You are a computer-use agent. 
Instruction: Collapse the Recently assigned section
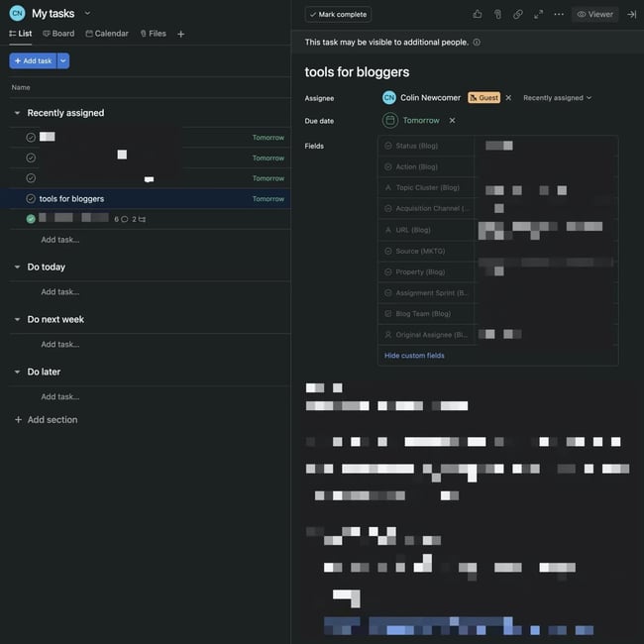[x=17, y=113]
